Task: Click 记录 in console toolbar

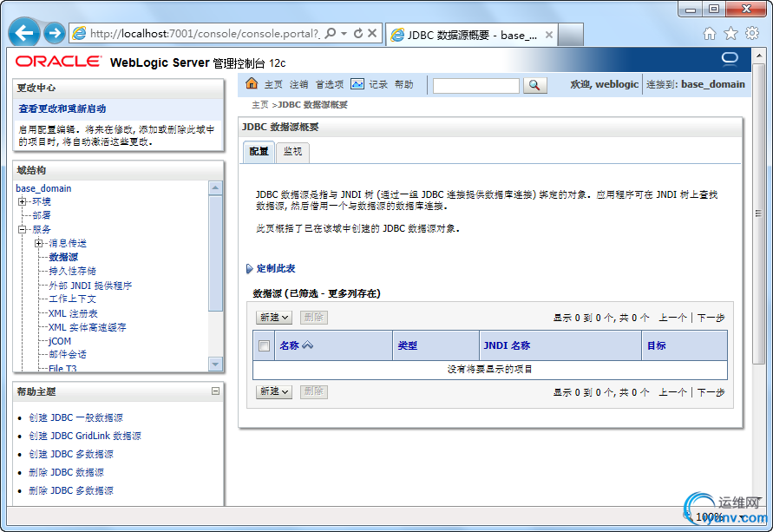Action: (x=378, y=84)
